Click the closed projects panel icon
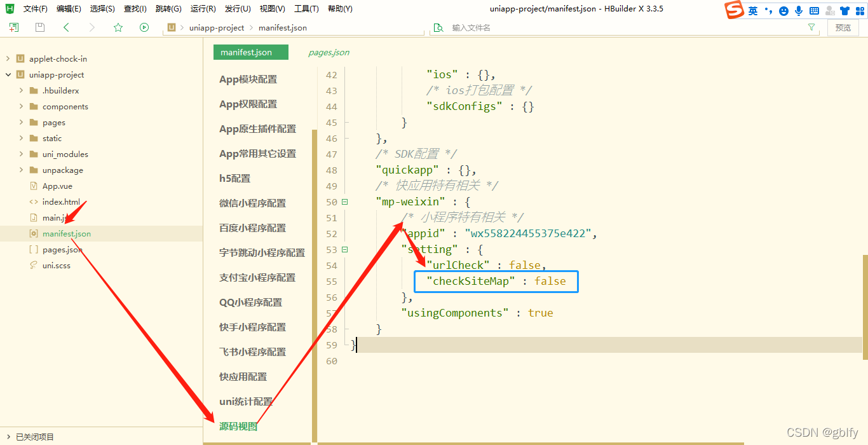 8,437
